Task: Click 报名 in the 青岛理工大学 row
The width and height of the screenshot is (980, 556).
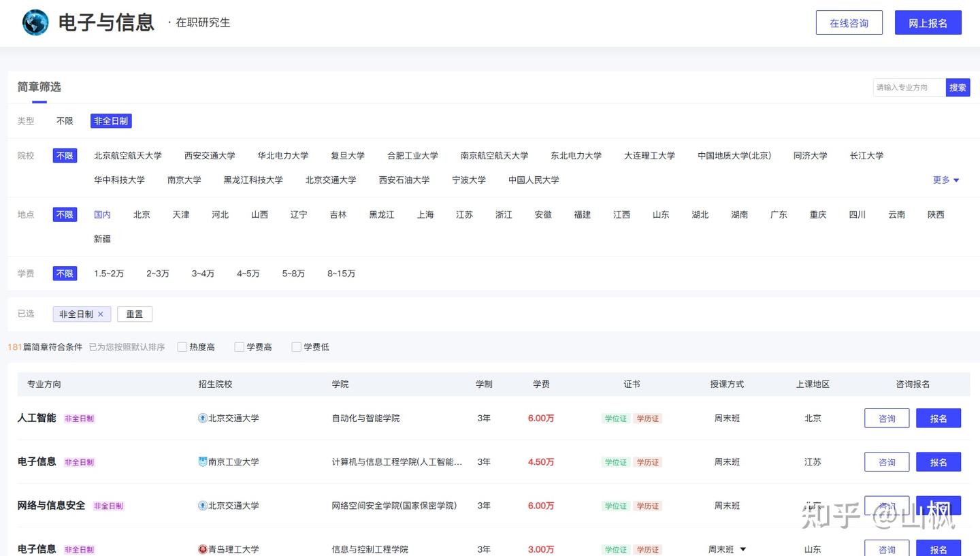Action: [938, 549]
